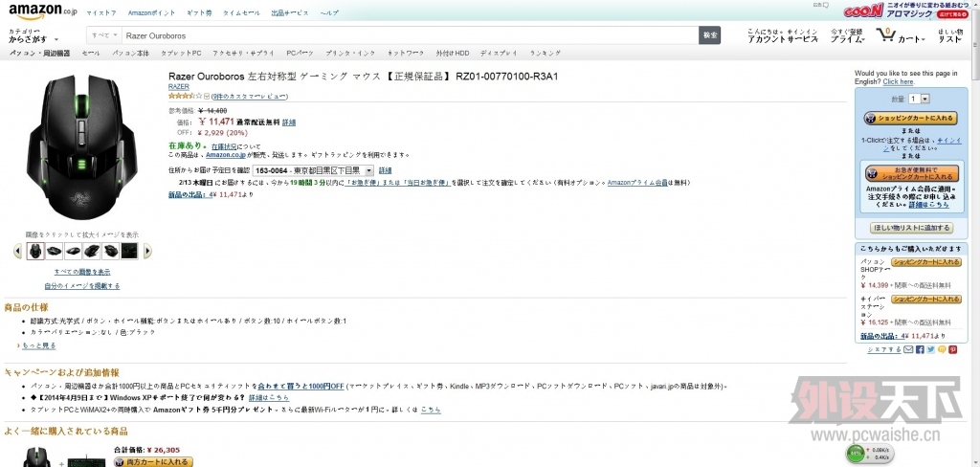Click orange お急ぎ便無料 add to cart button
The image size is (980, 467).
912,173
